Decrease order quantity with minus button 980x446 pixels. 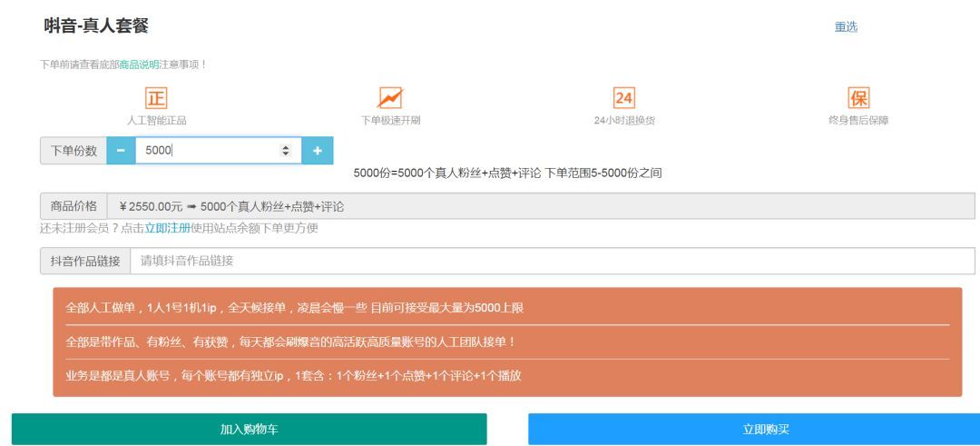click(121, 151)
